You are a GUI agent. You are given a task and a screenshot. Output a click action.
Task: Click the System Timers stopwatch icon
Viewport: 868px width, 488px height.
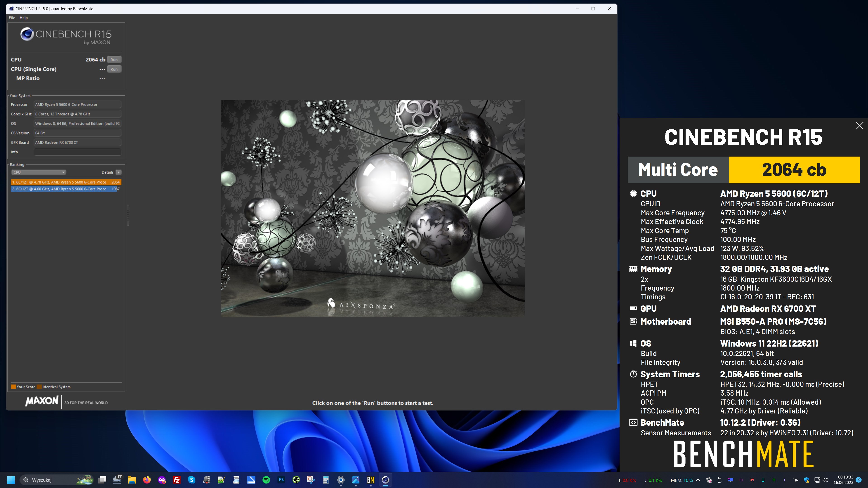[633, 374]
